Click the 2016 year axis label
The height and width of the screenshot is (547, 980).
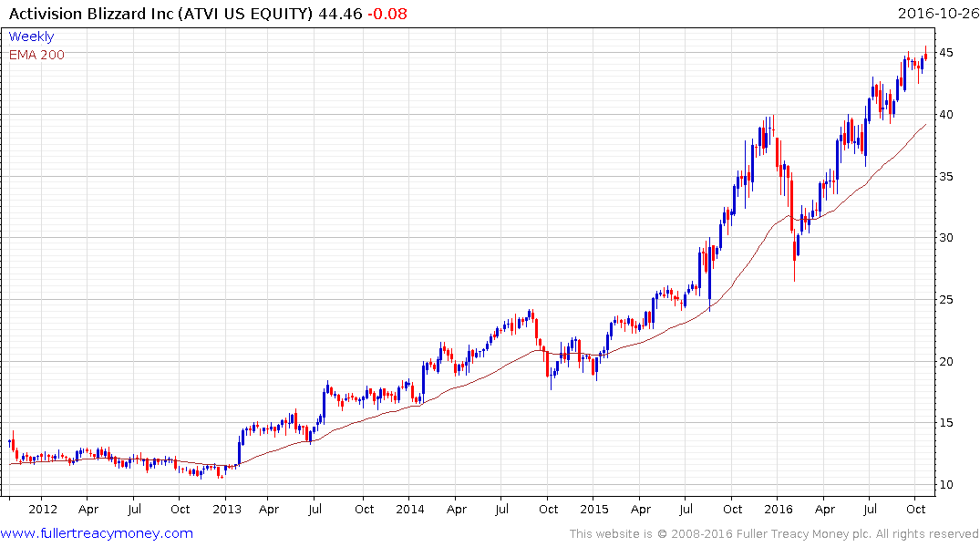[779, 509]
